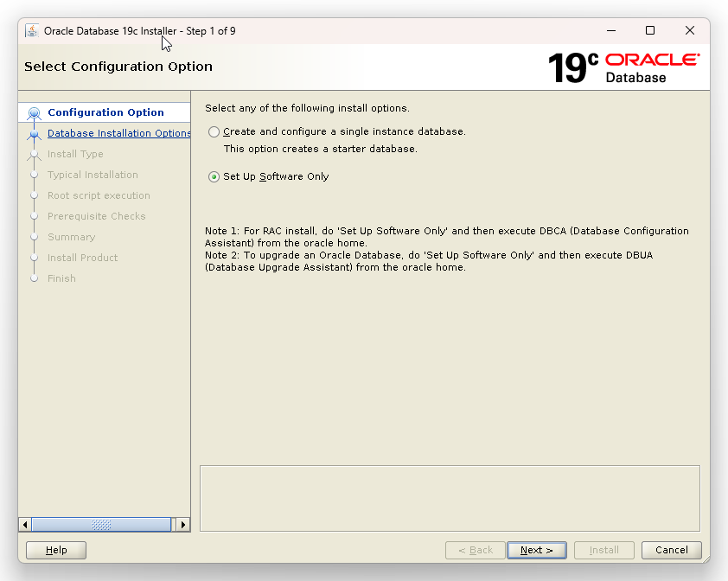Click the Root script execution step
728x581 pixels.
point(99,195)
